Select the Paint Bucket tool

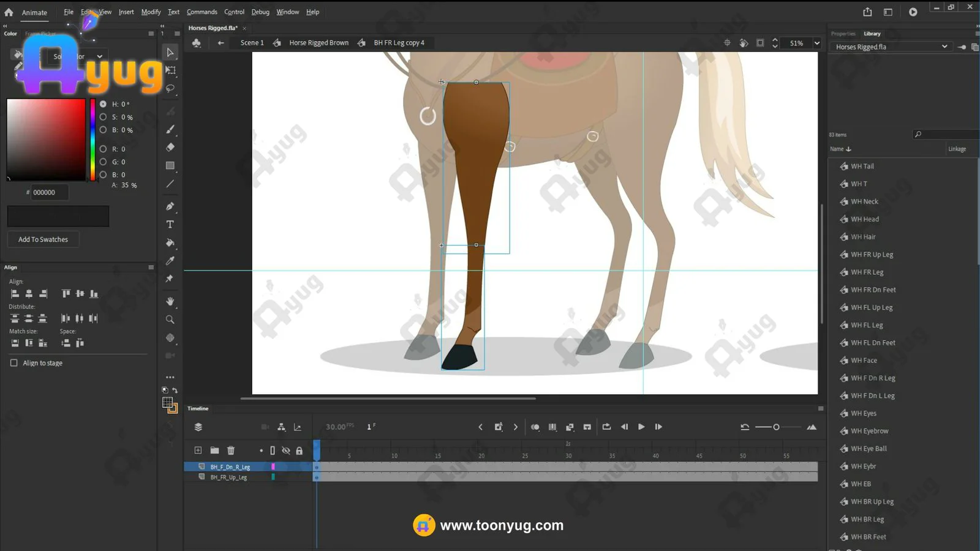pos(170,243)
